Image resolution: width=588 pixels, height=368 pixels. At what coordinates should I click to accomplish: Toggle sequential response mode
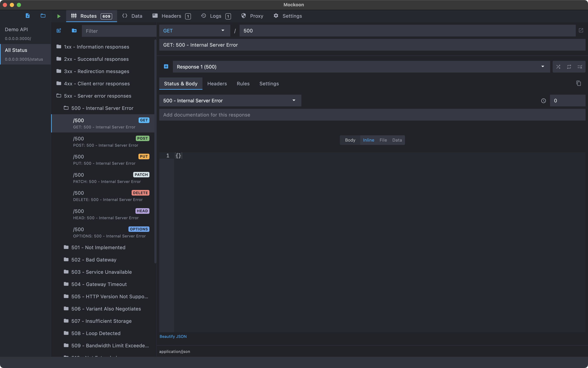point(569,67)
